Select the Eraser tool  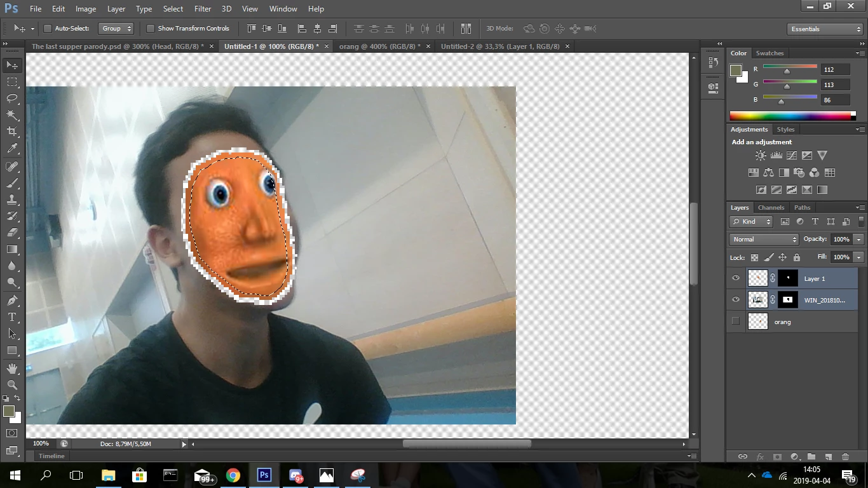click(x=12, y=233)
